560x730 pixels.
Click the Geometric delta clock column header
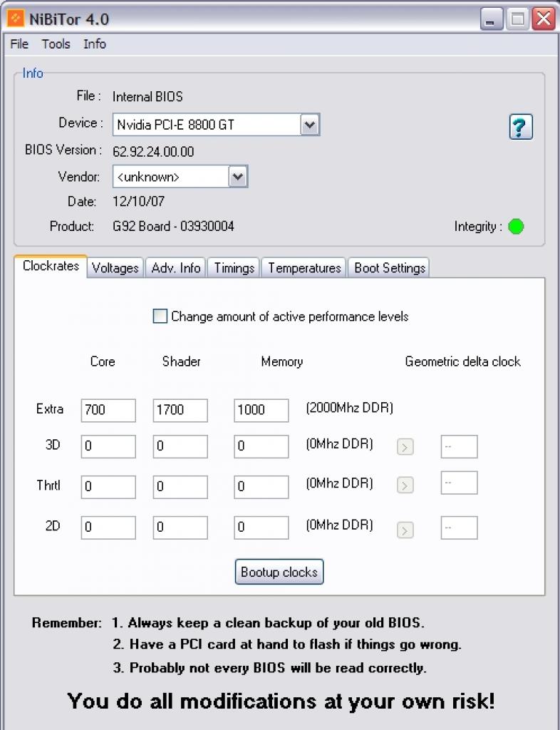[x=463, y=361]
